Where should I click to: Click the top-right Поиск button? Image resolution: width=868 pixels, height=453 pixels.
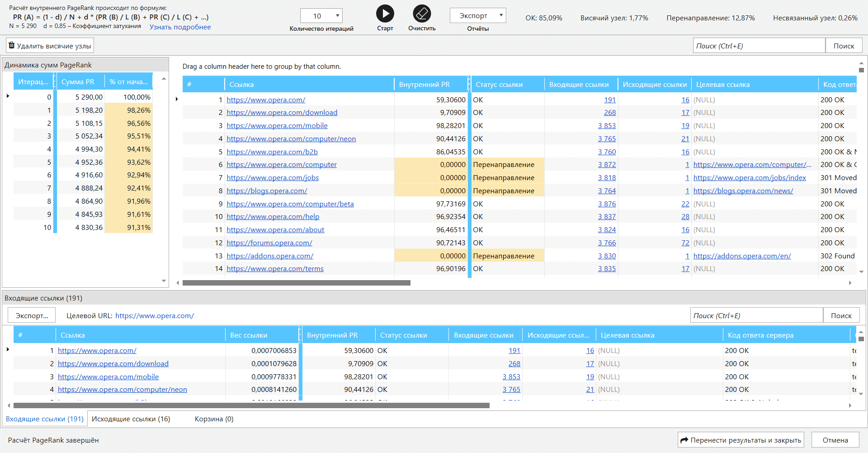[844, 46]
